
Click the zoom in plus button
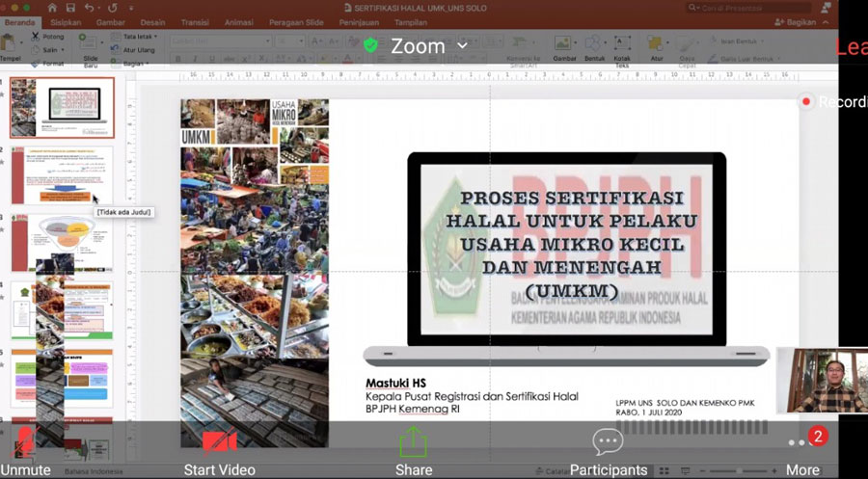[x=775, y=470]
